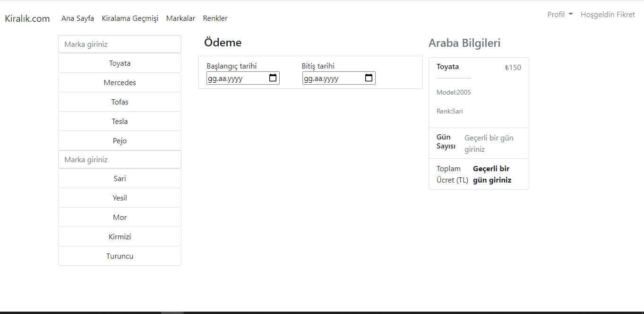Select the Mercedes brand

(x=120, y=82)
